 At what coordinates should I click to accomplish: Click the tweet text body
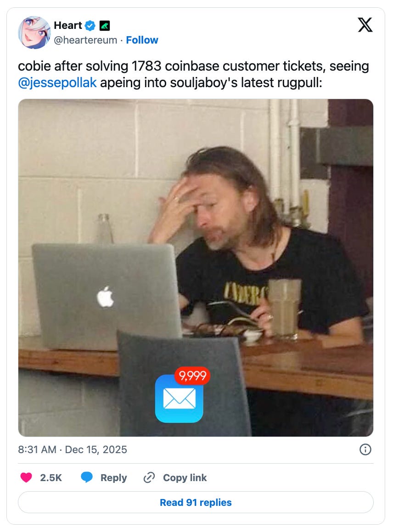coord(194,74)
